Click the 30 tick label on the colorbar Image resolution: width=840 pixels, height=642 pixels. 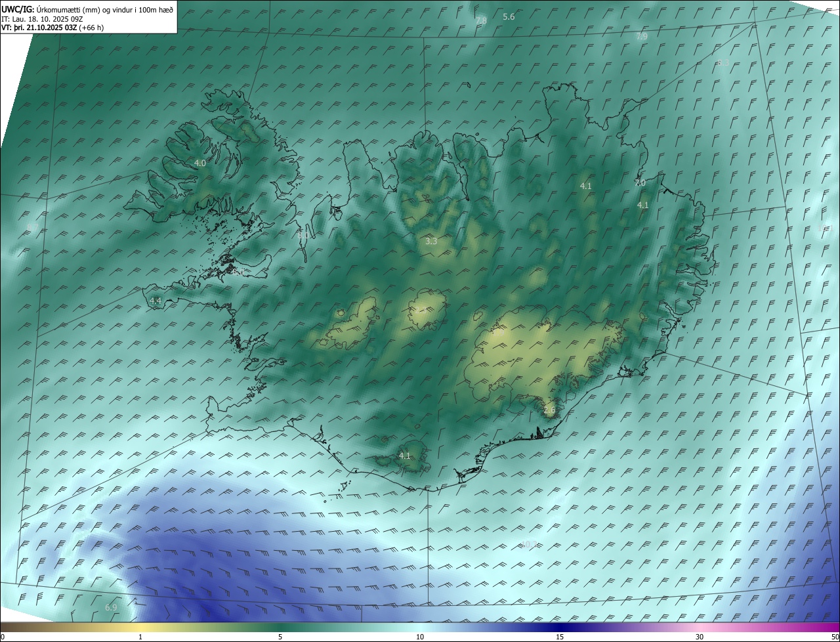(x=700, y=637)
